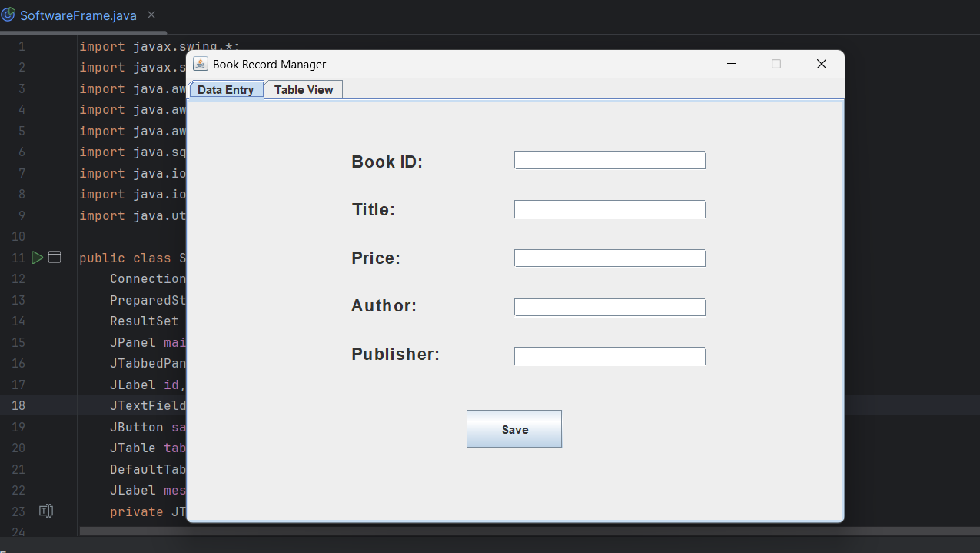This screenshot has height=553, width=980.
Task: Click the 'Publisher:' label
Action: [395, 355]
